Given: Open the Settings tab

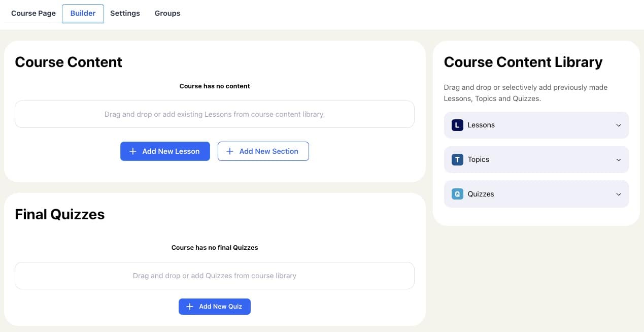Looking at the screenshot, I should [x=125, y=13].
